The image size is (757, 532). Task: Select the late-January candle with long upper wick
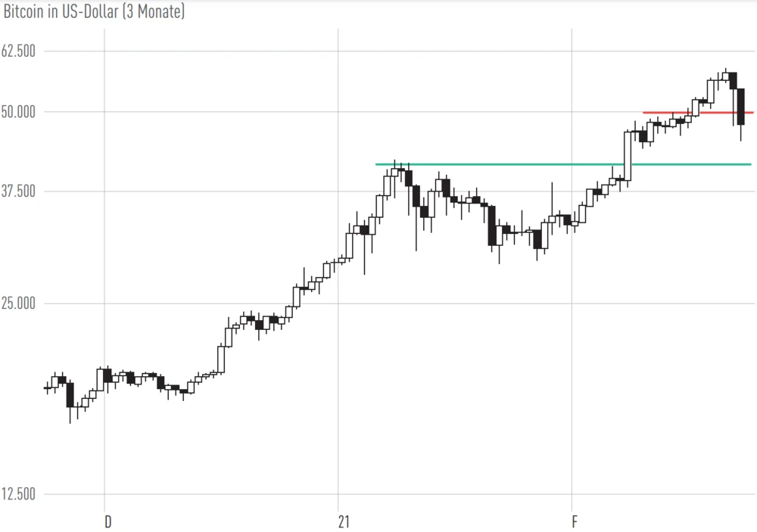tap(552, 219)
